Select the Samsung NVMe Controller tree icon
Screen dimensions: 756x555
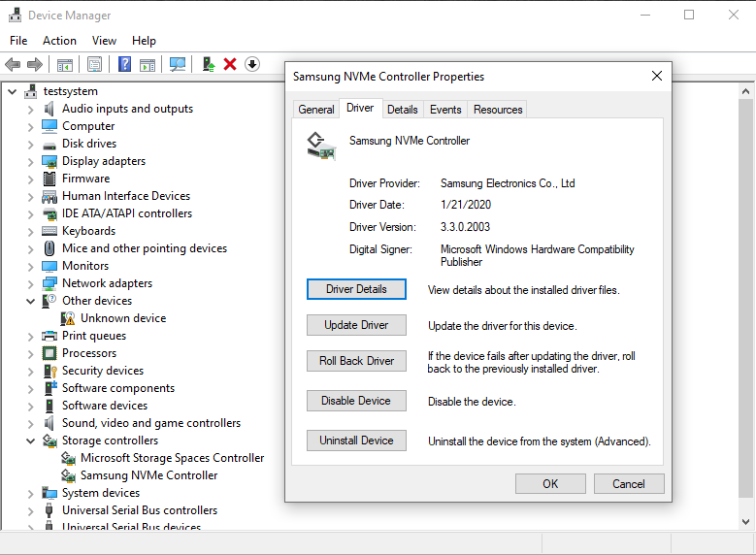point(68,475)
